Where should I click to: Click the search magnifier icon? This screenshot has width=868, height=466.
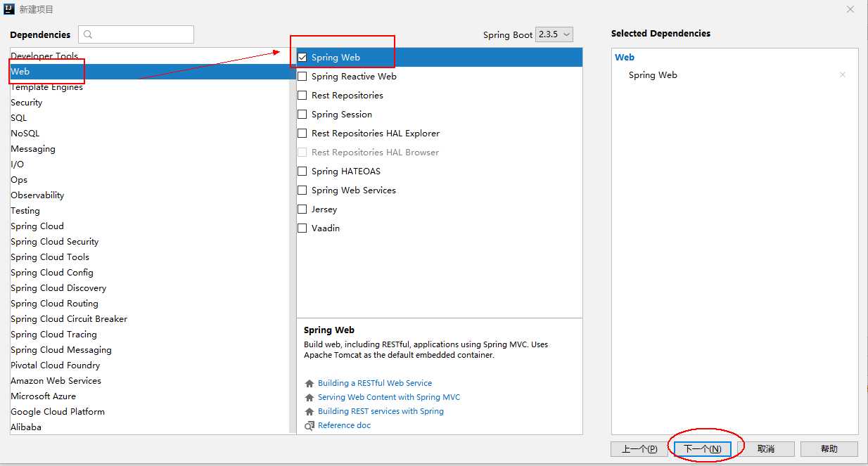pos(88,34)
